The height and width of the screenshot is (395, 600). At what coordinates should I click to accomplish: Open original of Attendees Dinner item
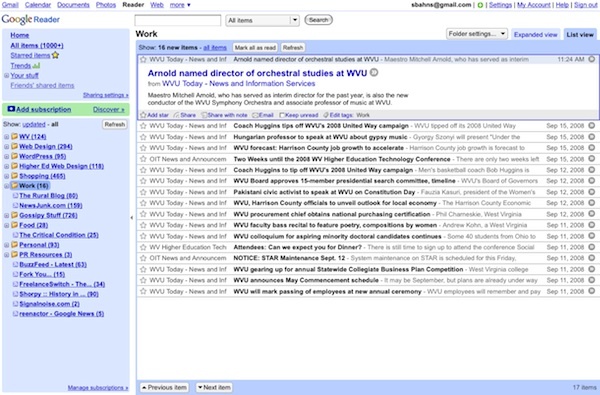coord(592,247)
